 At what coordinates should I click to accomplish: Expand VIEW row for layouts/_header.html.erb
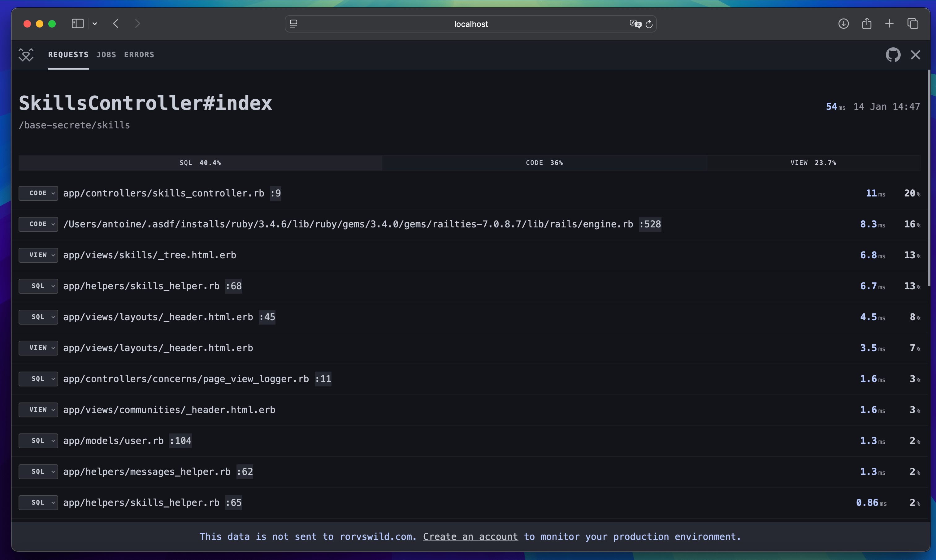[x=38, y=348]
